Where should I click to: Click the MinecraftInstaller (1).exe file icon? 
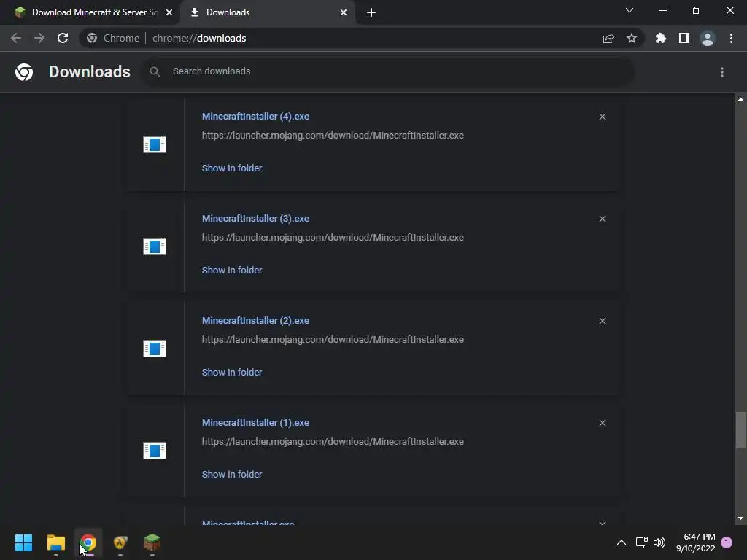155,451
